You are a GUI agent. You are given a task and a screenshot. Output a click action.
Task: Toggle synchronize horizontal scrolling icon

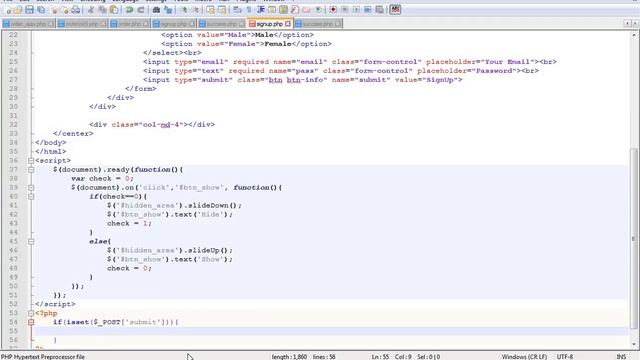(222, 10)
